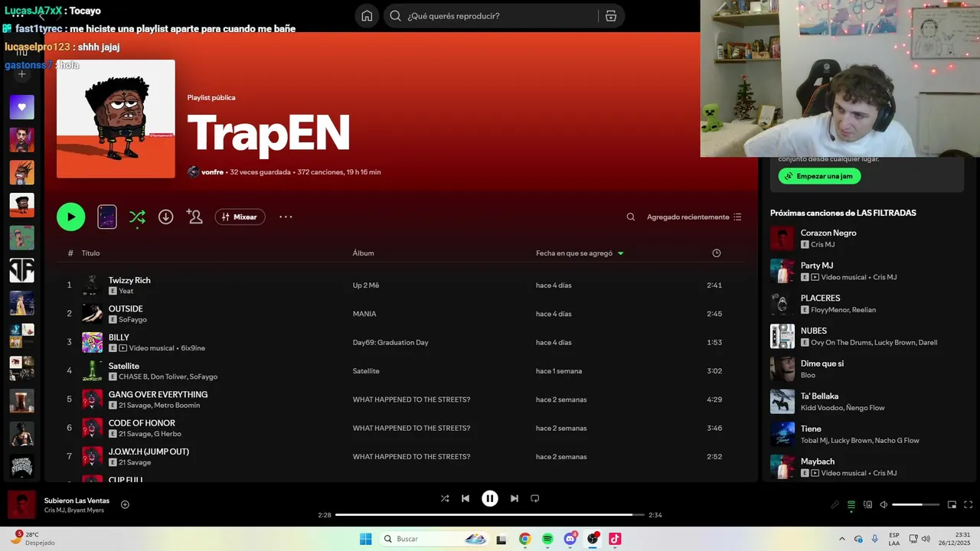980x551 pixels.
Task: Skip to next track
Action: (x=514, y=498)
